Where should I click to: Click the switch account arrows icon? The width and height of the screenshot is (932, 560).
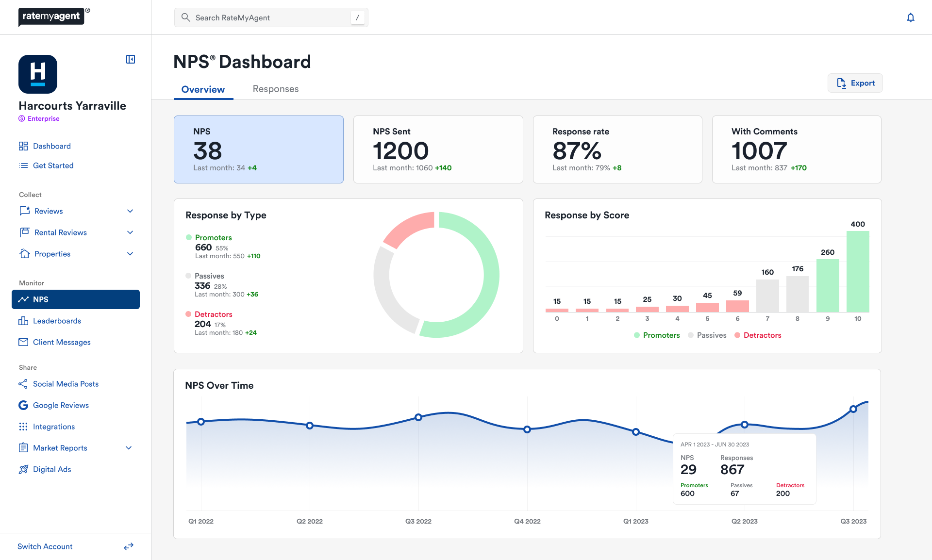[x=129, y=546]
